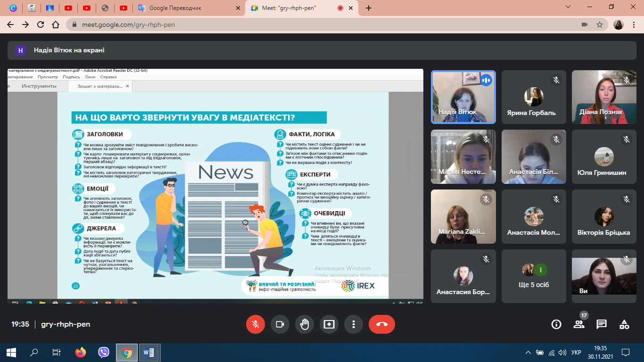Reload the Meet page
This screenshot has height=362, width=644.
point(41,25)
